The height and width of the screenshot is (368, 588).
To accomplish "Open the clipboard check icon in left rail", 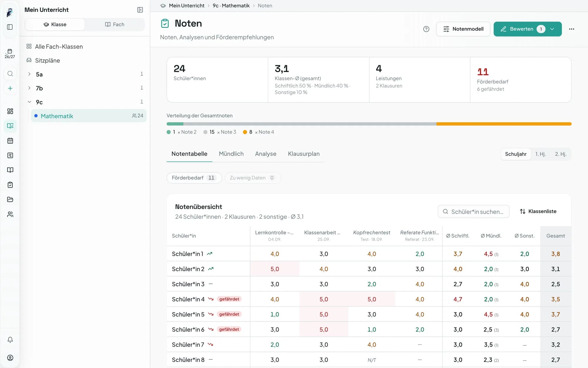I will coord(10,185).
